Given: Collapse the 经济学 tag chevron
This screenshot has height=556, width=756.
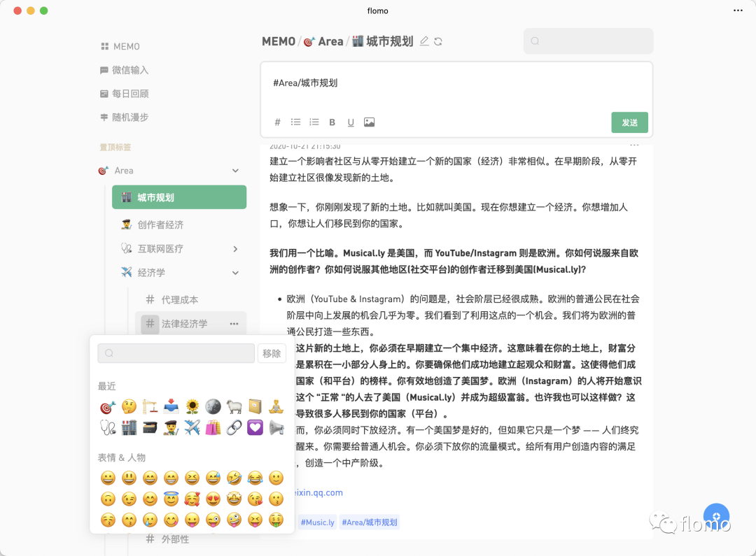Looking at the screenshot, I should coord(235,273).
